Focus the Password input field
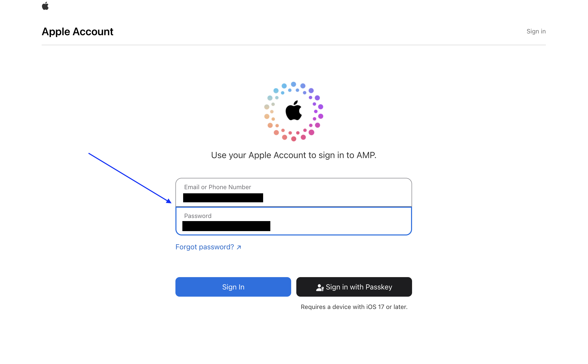This screenshot has width=588, height=364. click(x=293, y=221)
